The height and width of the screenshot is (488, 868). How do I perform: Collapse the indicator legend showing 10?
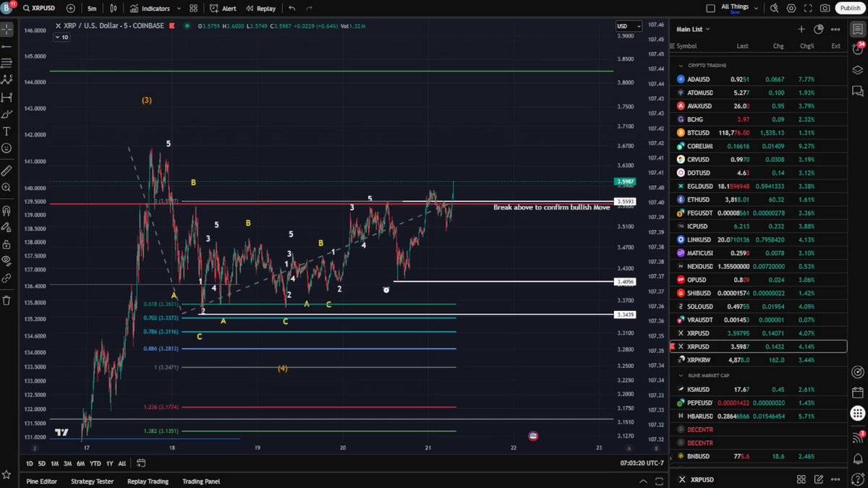(x=63, y=37)
